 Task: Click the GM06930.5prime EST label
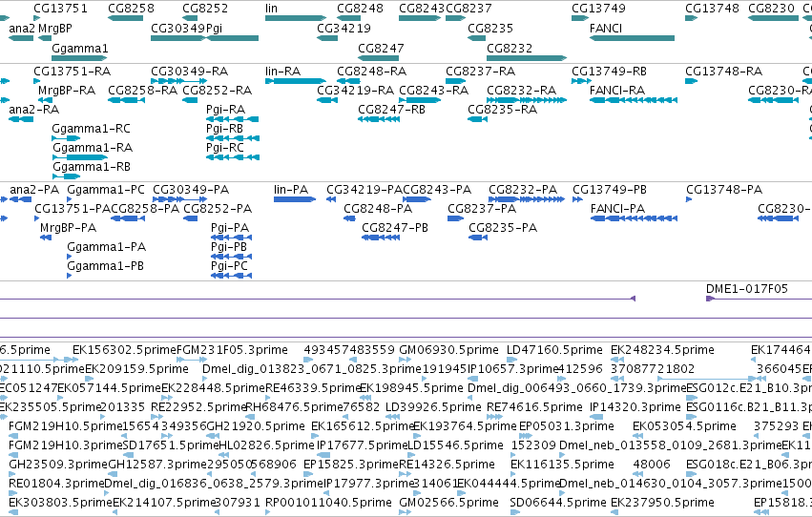pos(449,350)
